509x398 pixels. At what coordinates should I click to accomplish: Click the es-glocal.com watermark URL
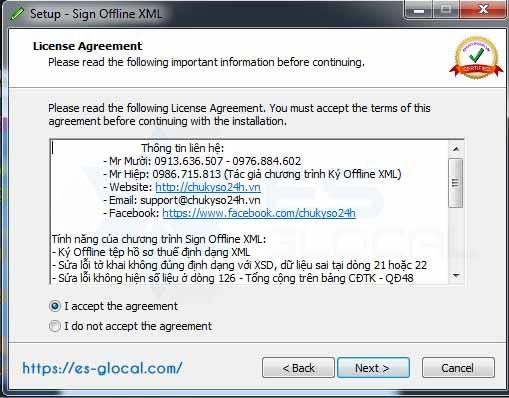tap(102, 368)
